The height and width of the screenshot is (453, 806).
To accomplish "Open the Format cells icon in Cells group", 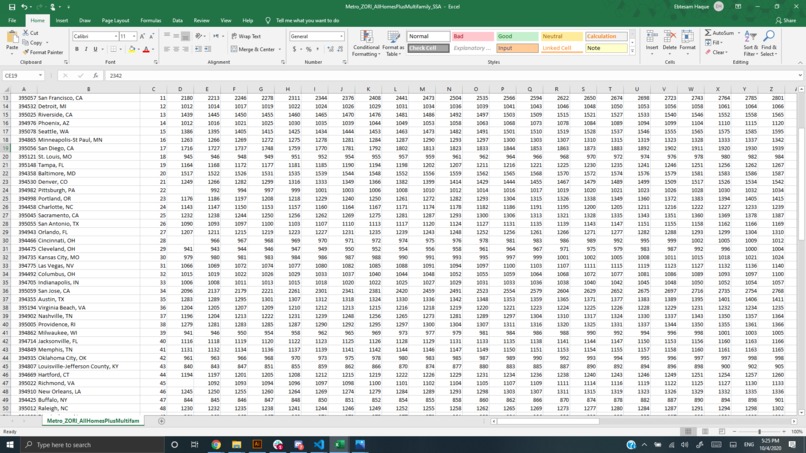I will (x=687, y=41).
